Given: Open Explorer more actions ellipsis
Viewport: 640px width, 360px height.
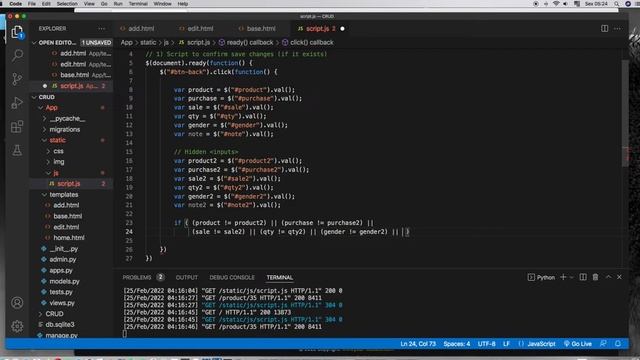Looking at the screenshot, I should click(101, 29).
